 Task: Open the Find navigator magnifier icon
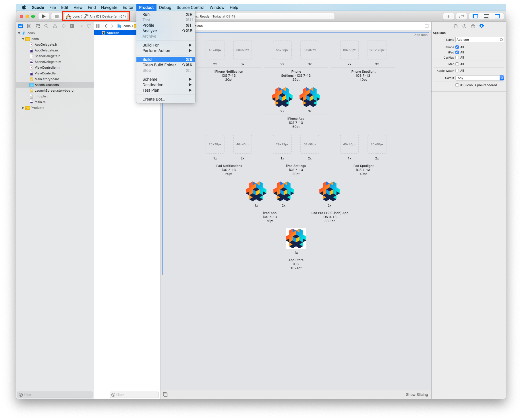pos(46,26)
